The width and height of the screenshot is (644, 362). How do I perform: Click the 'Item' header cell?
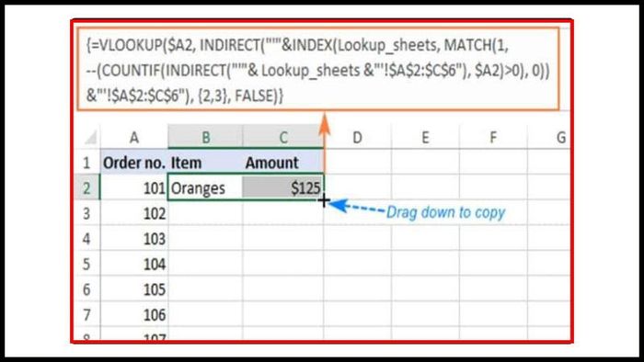tap(205, 163)
